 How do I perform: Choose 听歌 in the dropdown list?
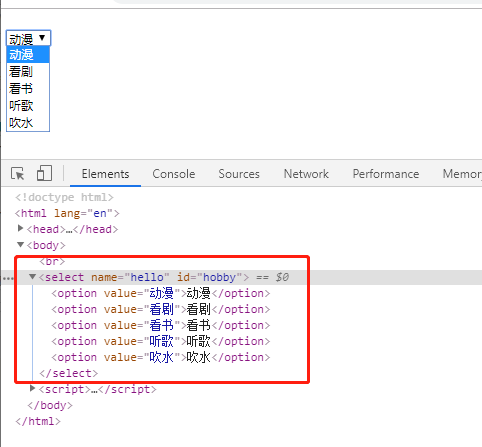tap(28, 106)
